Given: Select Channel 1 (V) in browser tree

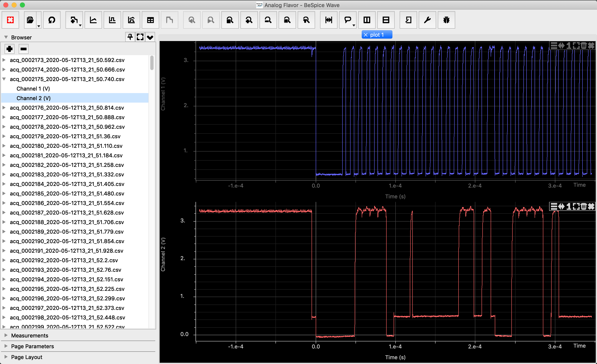Looking at the screenshot, I should 33,89.
